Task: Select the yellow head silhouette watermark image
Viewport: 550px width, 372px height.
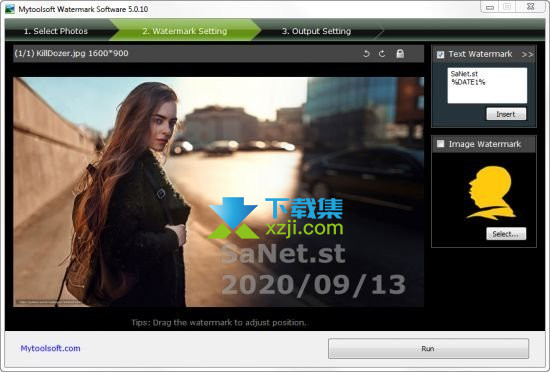Action: (x=490, y=193)
